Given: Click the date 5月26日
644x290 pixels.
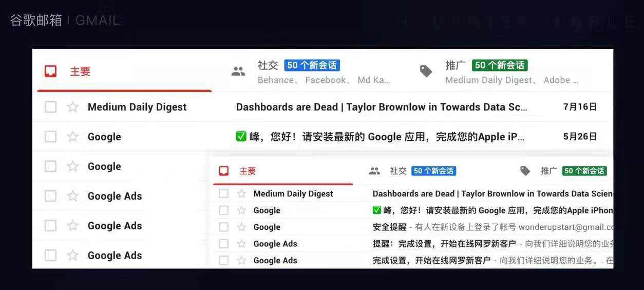Looking at the screenshot, I should [580, 137].
